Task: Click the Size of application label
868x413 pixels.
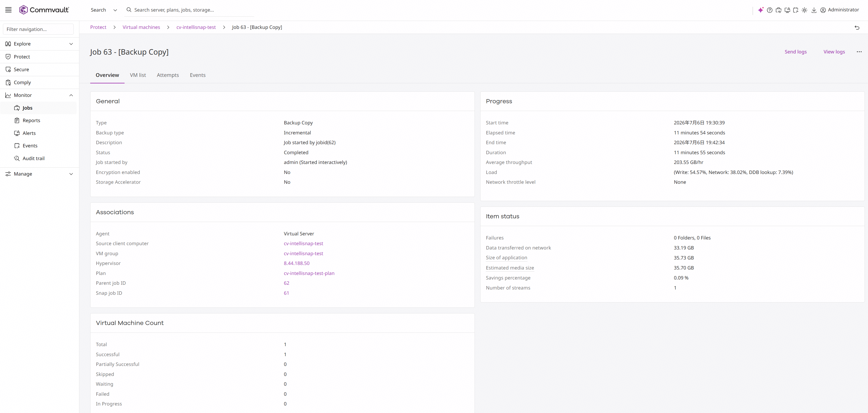Action: 506,258
